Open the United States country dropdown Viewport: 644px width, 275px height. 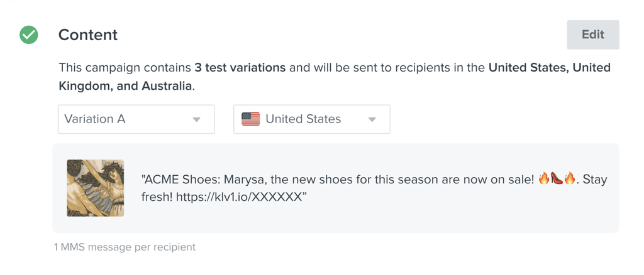tap(312, 119)
